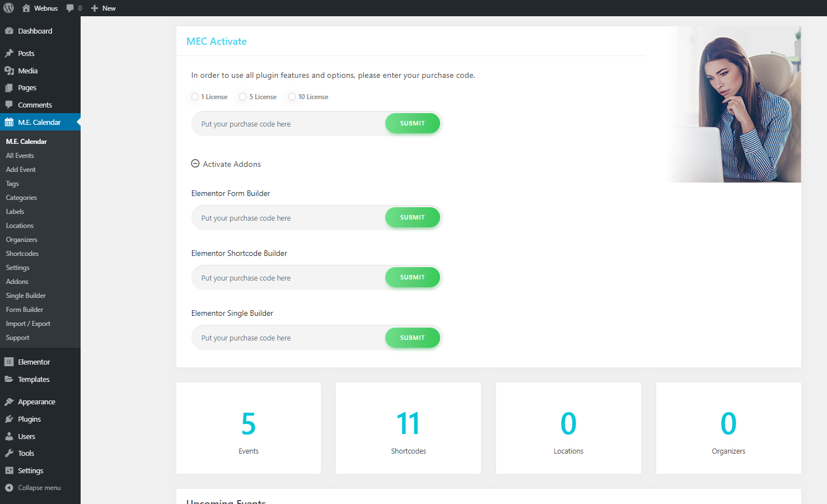
Task: Click the New link in admin bar
Action: coord(109,8)
